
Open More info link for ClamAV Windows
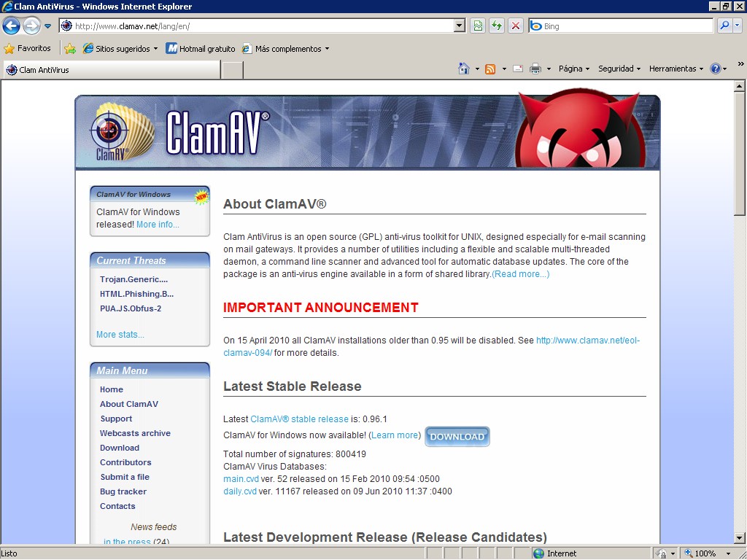pos(158,225)
